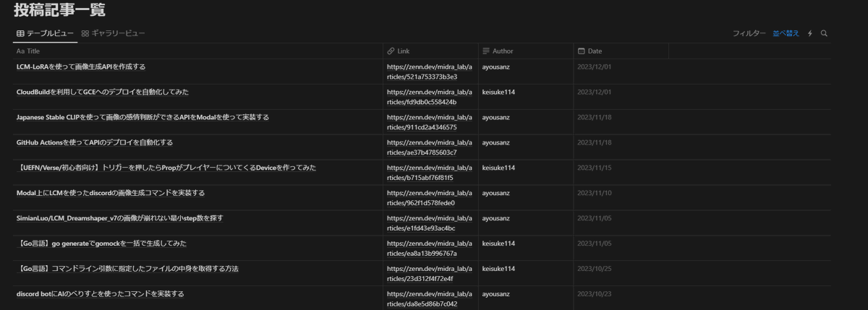Click the chain-link icon in the Link header
Screen dimensions: 868x310
[x=391, y=51]
